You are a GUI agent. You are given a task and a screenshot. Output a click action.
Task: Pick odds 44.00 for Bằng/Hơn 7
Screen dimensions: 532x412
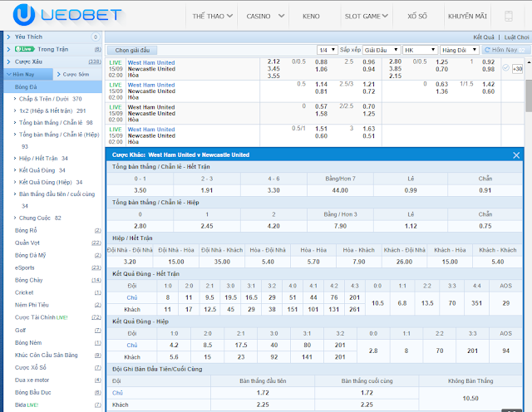click(x=340, y=190)
